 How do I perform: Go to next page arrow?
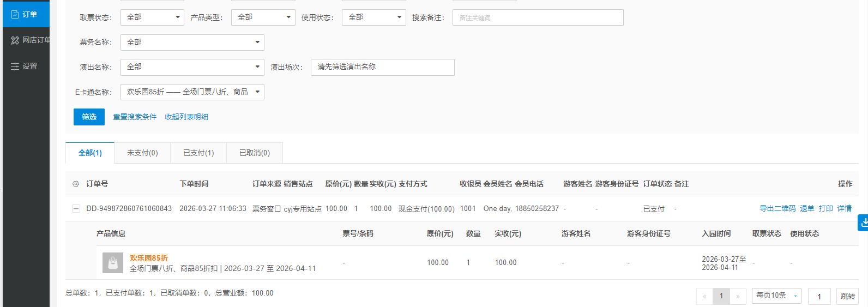738,297
